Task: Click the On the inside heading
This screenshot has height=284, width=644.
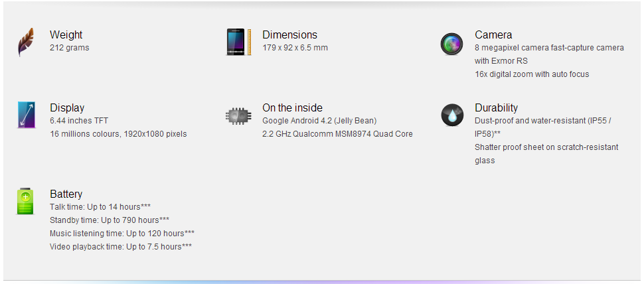Action: (x=292, y=107)
